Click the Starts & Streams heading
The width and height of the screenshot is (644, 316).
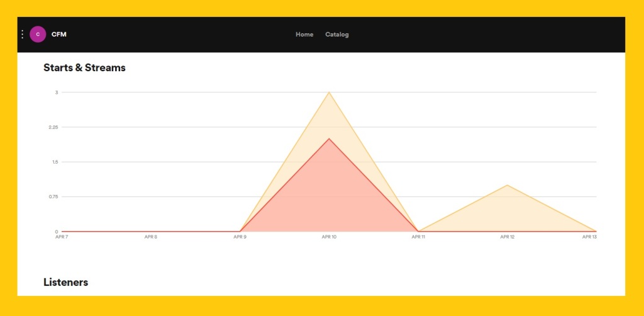pyautogui.click(x=85, y=68)
